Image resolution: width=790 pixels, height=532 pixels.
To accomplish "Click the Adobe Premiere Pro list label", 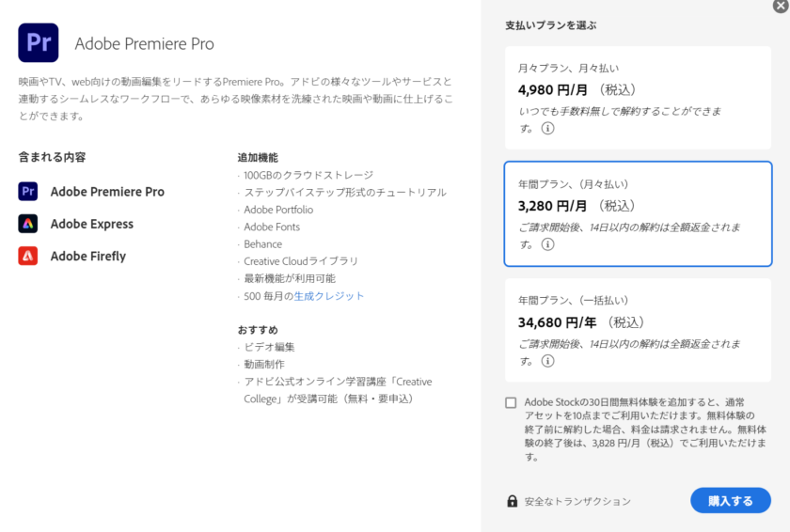I will click(107, 192).
